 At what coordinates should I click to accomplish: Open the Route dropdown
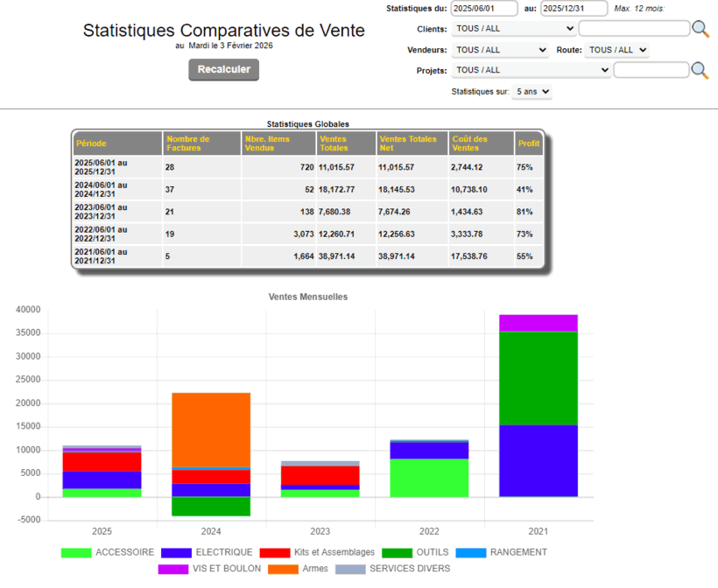tap(616, 50)
